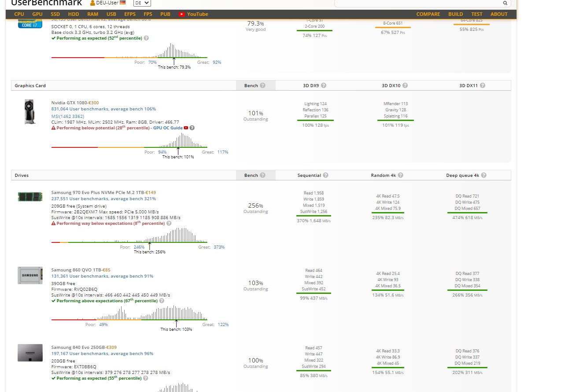
Task: Open the GPU OC Guide link
Action: (168, 128)
